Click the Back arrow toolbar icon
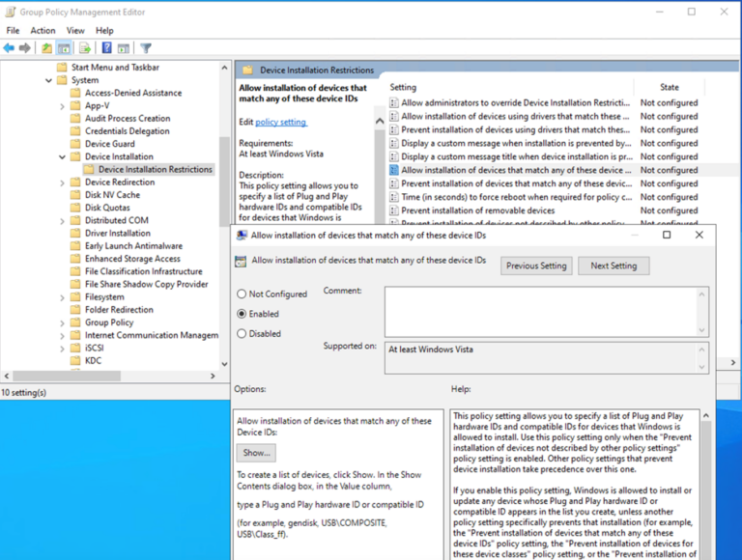Image resolution: width=742 pixels, height=560 pixels. (x=9, y=48)
